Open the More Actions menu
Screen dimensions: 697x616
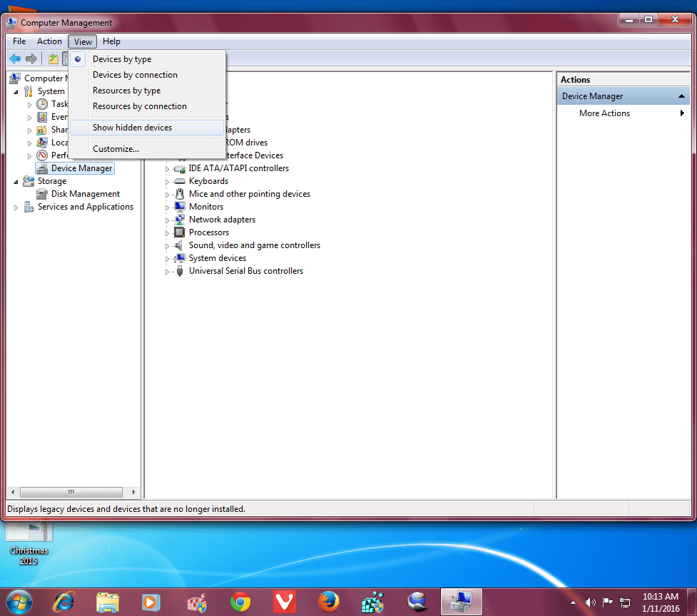pyautogui.click(x=604, y=113)
